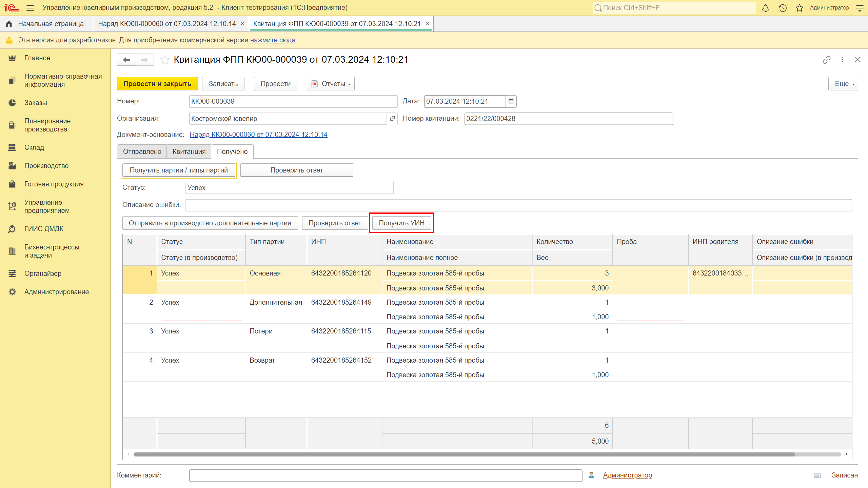Click the document state icon near Записан
The width and height of the screenshot is (868, 488).
pos(817,475)
